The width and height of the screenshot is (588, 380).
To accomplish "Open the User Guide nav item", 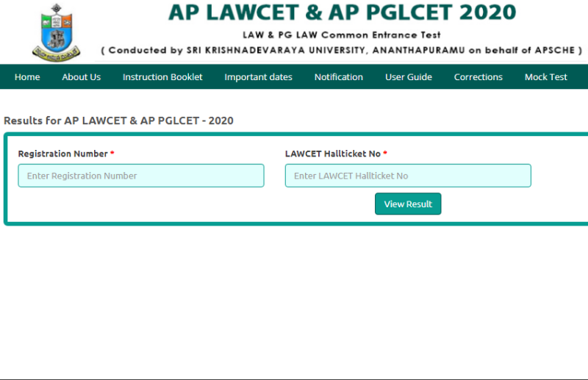I will [408, 77].
